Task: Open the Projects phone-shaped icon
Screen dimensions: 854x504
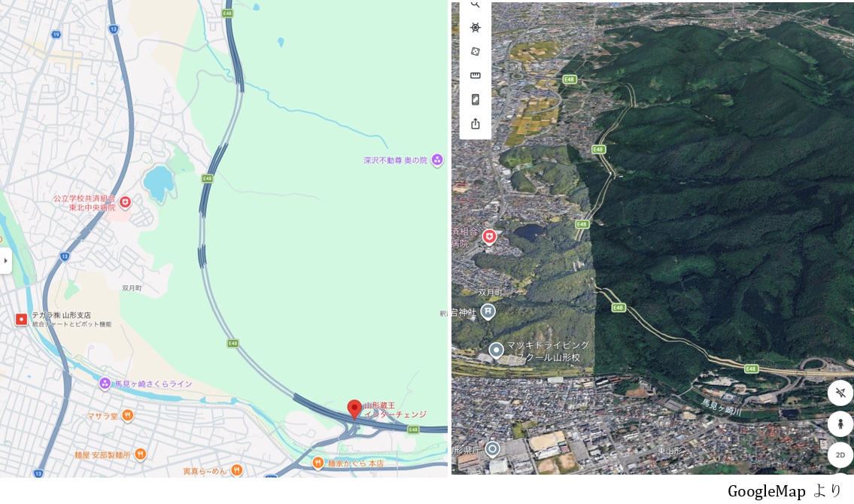Action: (x=476, y=99)
